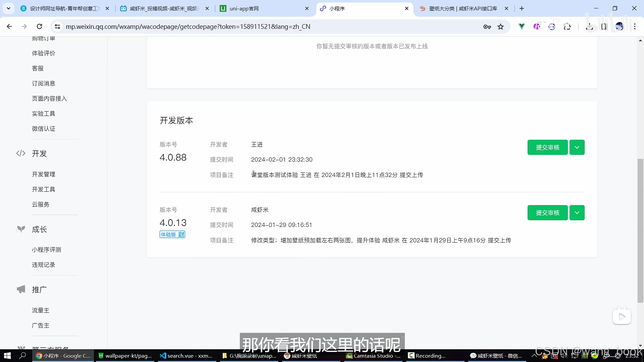Open the G:\视频录制 folder taskbar item
644x362 pixels.
click(x=249, y=356)
